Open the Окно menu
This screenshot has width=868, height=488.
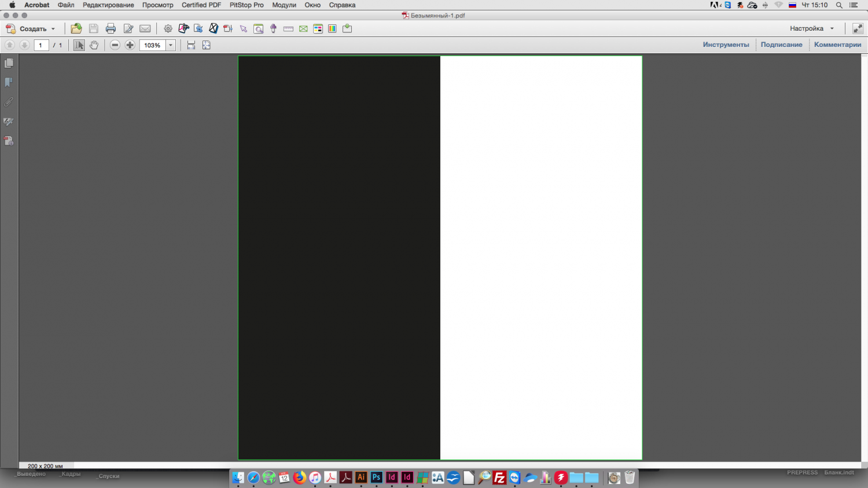(312, 5)
